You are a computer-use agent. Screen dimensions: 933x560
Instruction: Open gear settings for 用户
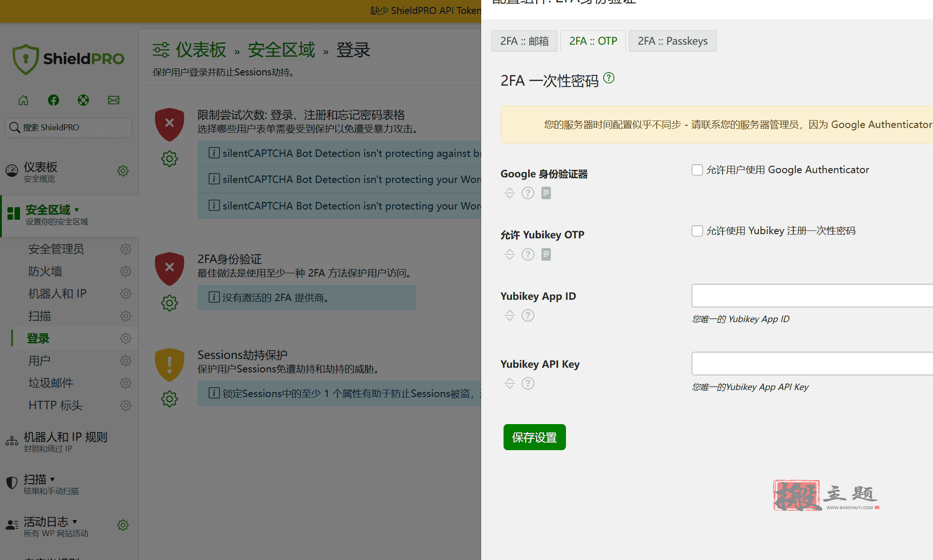click(126, 361)
